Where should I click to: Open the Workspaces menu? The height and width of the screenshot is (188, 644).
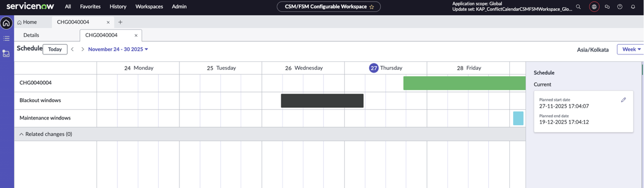coord(149,7)
